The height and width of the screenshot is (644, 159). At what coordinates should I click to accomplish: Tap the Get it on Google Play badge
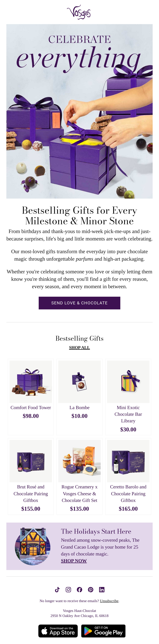click(103, 631)
